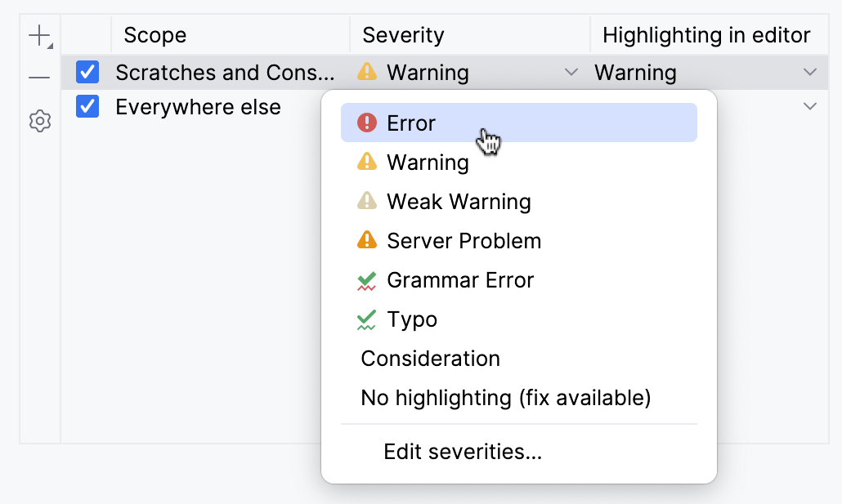Toggle the checkbox next to Scratches and Consoles
The width and height of the screenshot is (842, 504).
coord(87,72)
